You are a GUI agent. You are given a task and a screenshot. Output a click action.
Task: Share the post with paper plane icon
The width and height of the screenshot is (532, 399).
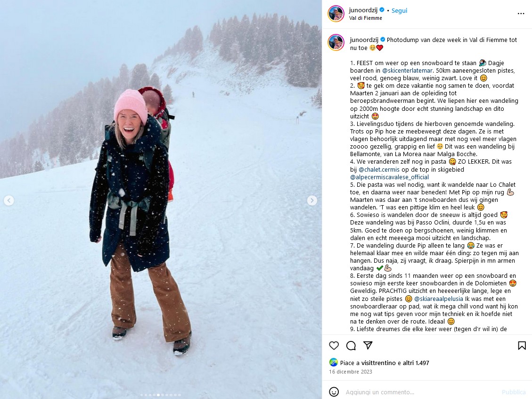click(x=368, y=345)
